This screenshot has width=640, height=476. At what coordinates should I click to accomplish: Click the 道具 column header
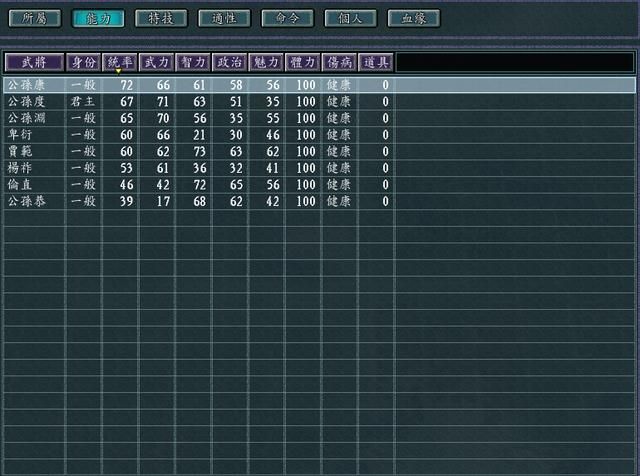pos(375,62)
